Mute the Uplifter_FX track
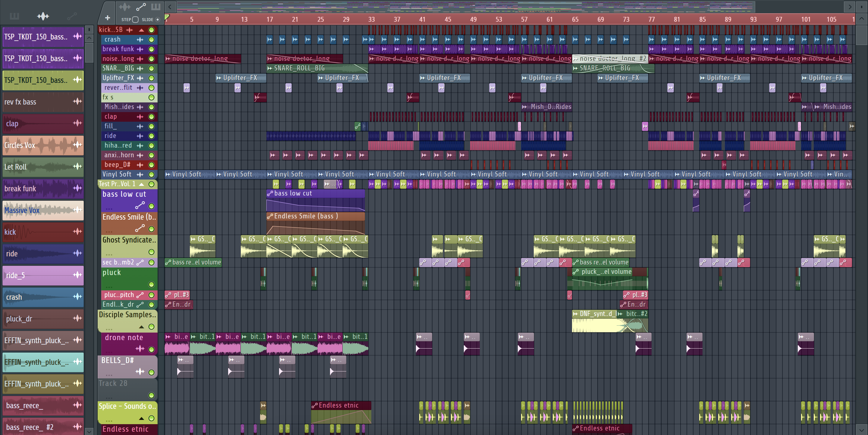This screenshot has height=435, width=868. (152, 78)
